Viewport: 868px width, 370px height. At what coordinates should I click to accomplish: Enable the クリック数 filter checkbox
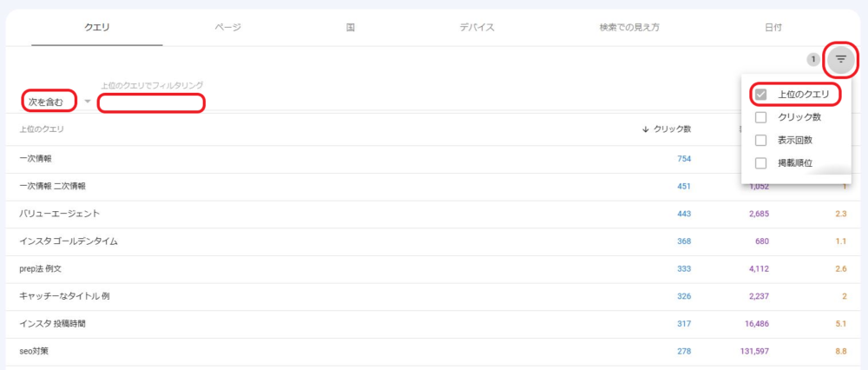(761, 117)
